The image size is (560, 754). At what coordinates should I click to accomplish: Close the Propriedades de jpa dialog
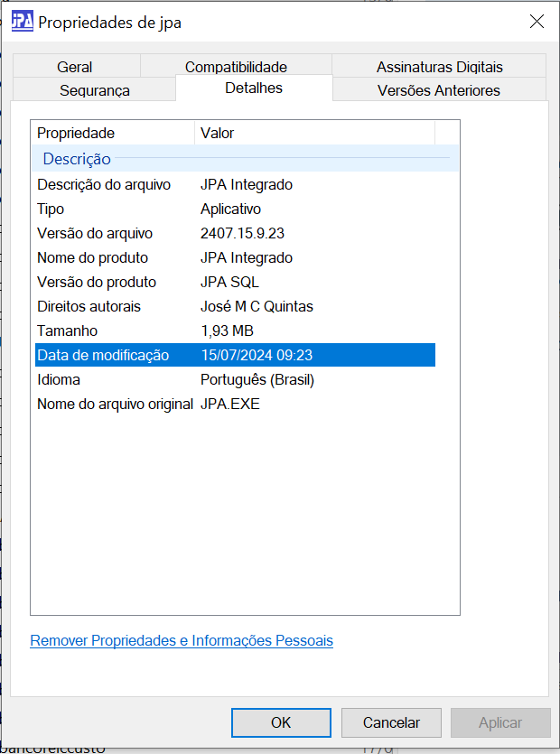point(537,23)
